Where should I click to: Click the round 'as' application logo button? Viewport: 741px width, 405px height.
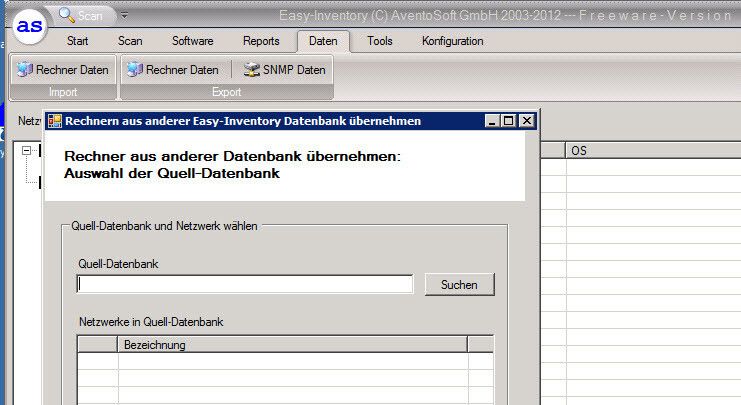(x=29, y=26)
